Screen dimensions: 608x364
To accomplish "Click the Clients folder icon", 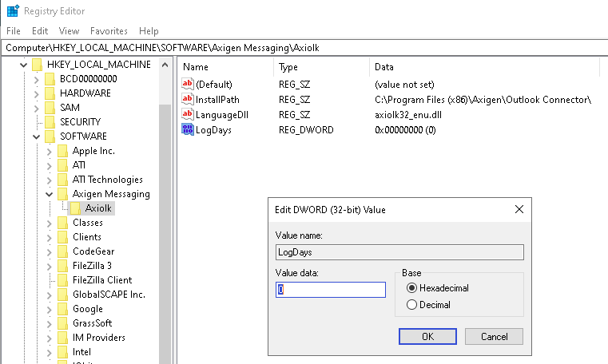I will pos(63,237).
